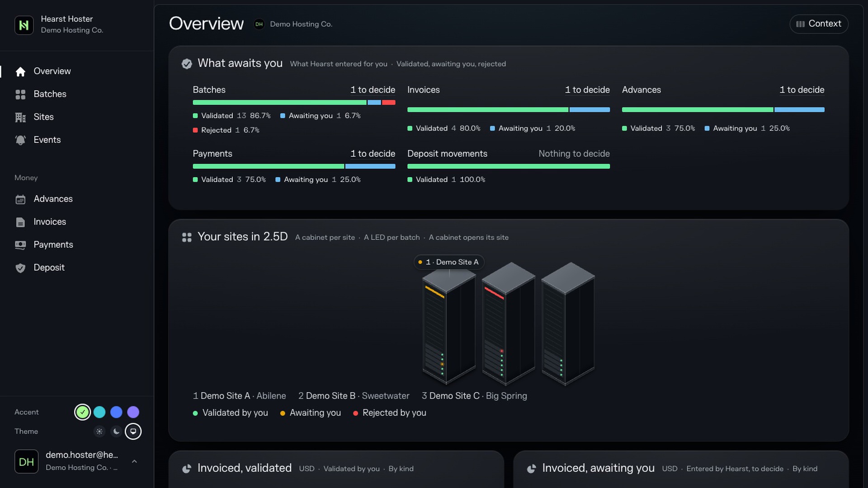Choose the green accent color
Screen dimensions: 868x488
click(82, 412)
